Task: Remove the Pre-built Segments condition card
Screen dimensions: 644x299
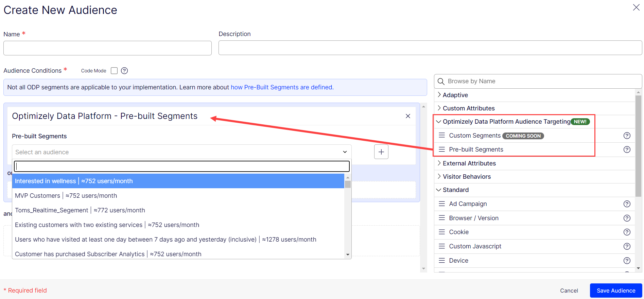Action: [408, 116]
